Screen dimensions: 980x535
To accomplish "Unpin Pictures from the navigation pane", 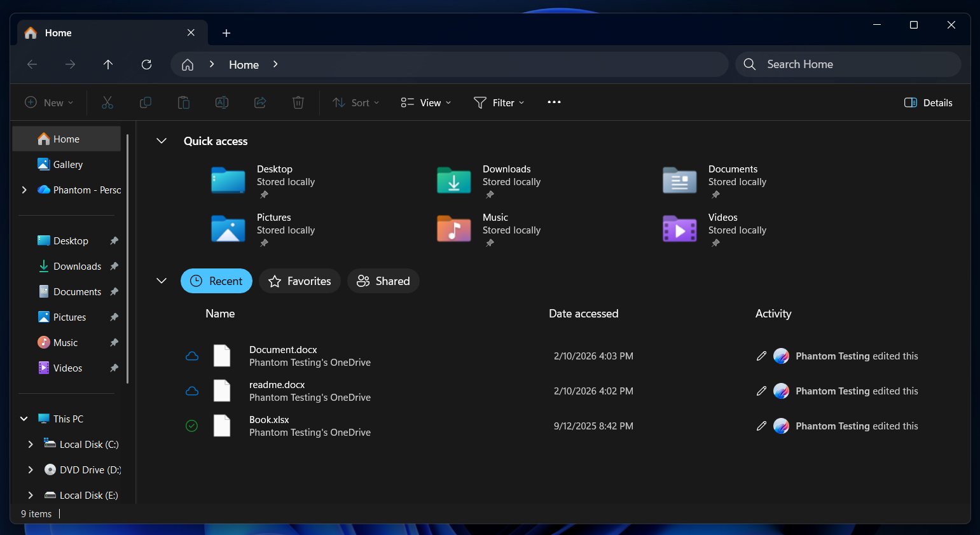I will click(x=114, y=317).
